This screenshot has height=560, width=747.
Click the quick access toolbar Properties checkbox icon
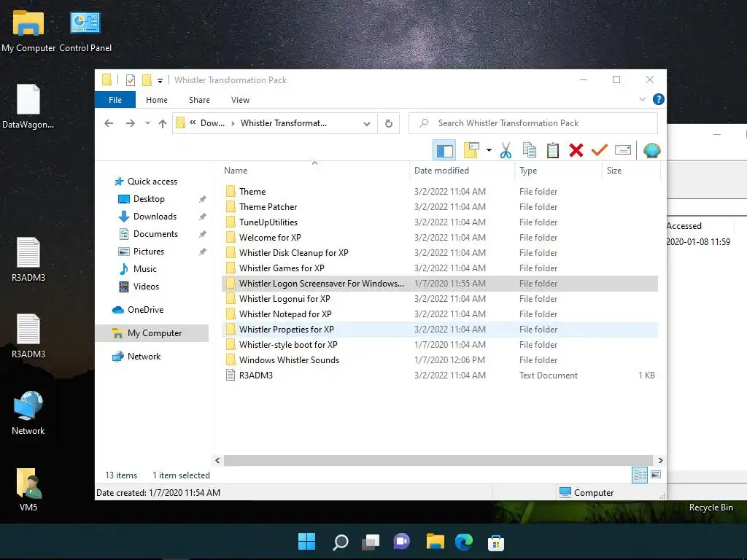click(x=130, y=80)
